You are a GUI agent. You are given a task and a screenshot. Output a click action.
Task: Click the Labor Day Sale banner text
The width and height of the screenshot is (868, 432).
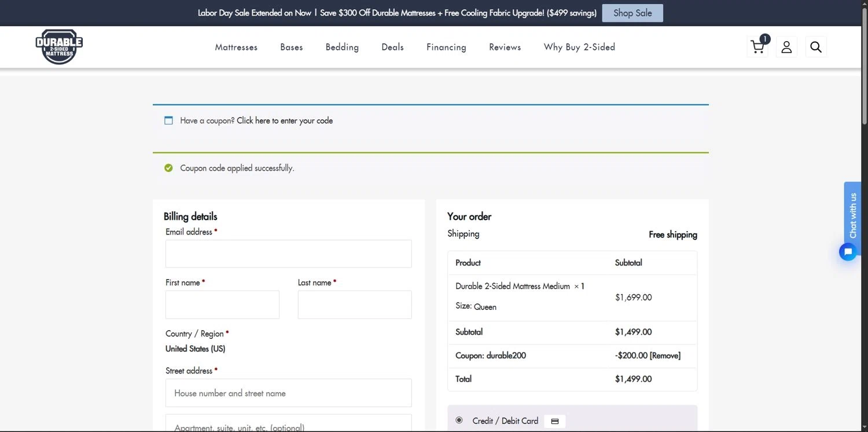coord(397,13)
